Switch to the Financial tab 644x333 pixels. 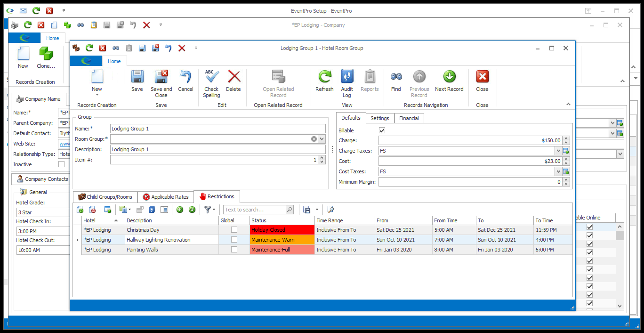(x=409, y=118)
